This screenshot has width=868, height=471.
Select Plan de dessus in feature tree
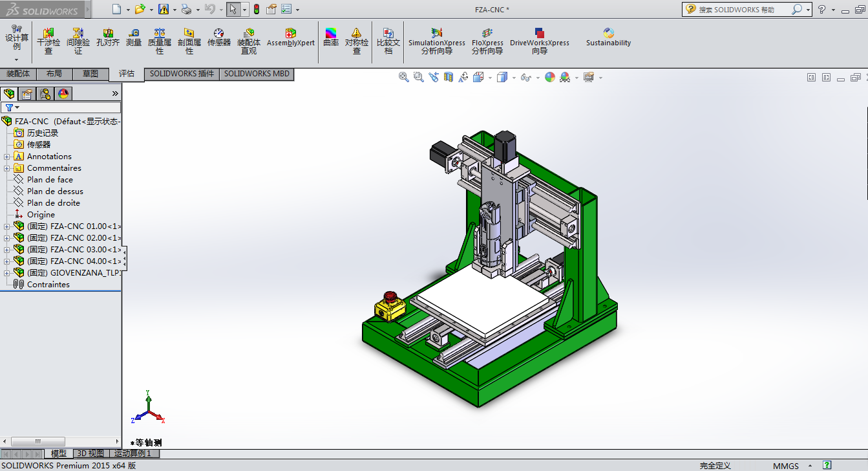(x=55, y=192)
